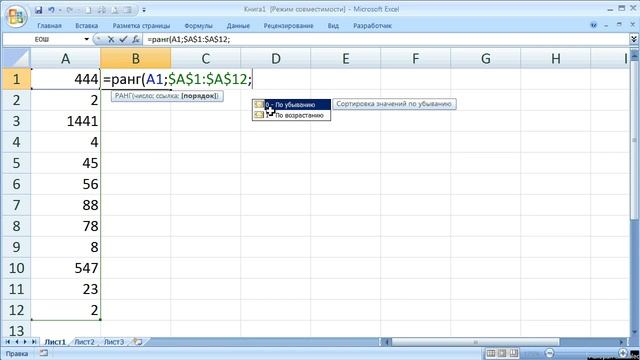Choose '1 - По возрастанию' in autocomplete list
Image resolution: width=640 pixels, height=360 pixels.
291,116
